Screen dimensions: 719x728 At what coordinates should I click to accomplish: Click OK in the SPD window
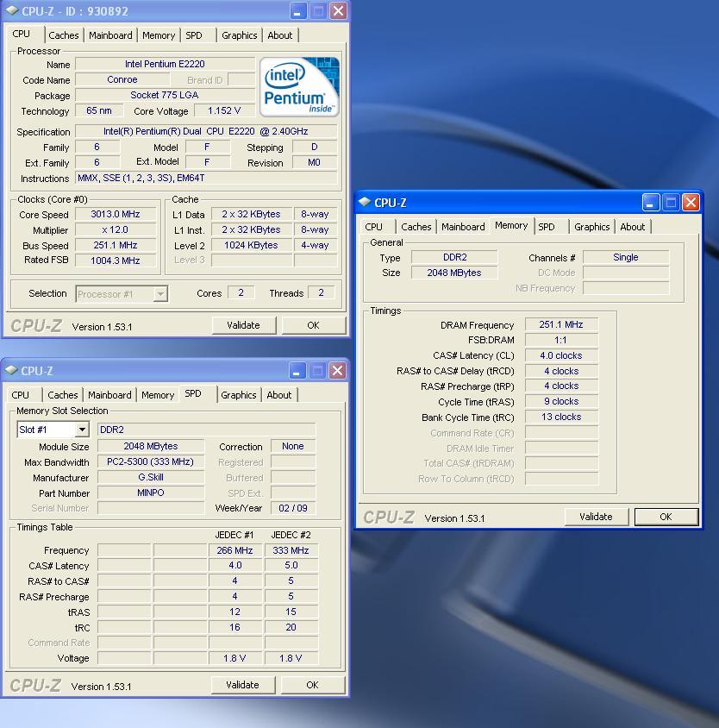click(312, 685)
